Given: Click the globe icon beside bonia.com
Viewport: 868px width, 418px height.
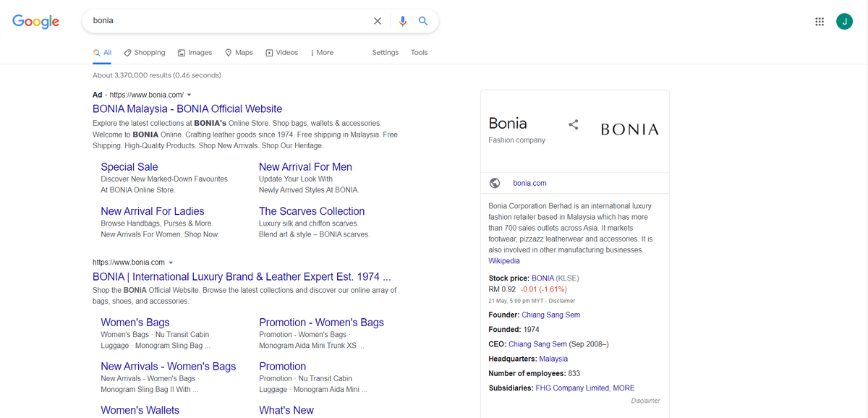Looking at the screenshot, I should (495, 183).
